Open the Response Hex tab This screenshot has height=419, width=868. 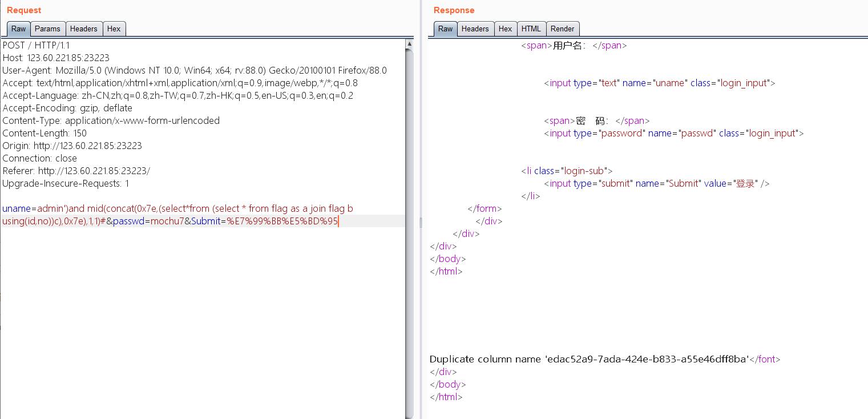click(x=506, y=29)
